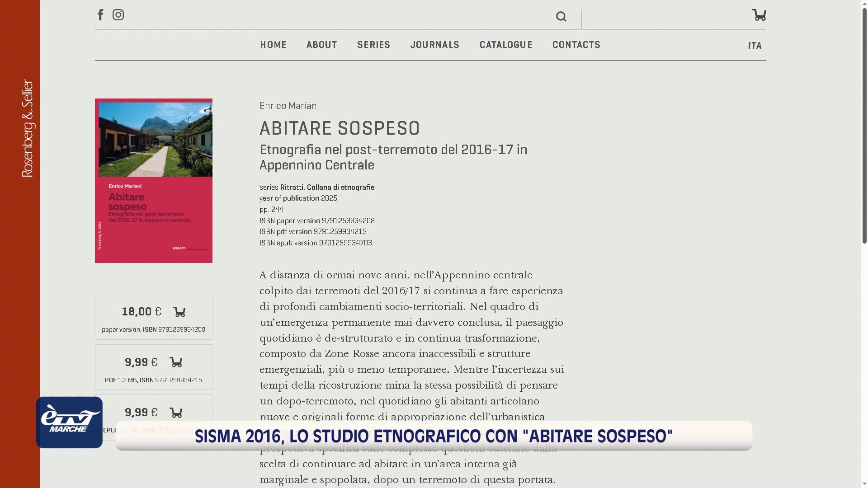Add 9,99 € PDF version to cart
Image resolution: width=868 pixels, height=488 pixels.
pos(176,362)
